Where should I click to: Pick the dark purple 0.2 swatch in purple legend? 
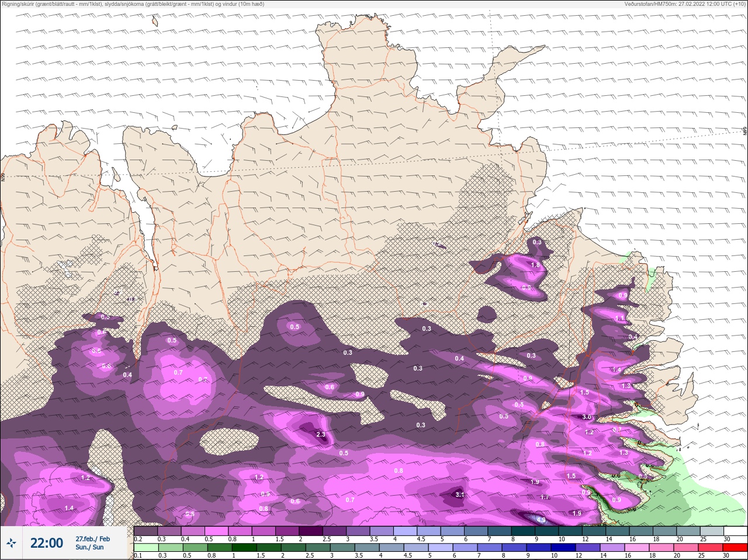pos(146,531)
